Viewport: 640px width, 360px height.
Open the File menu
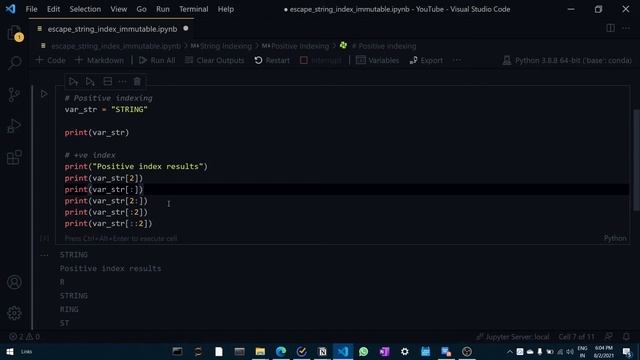tap(31, 9)
